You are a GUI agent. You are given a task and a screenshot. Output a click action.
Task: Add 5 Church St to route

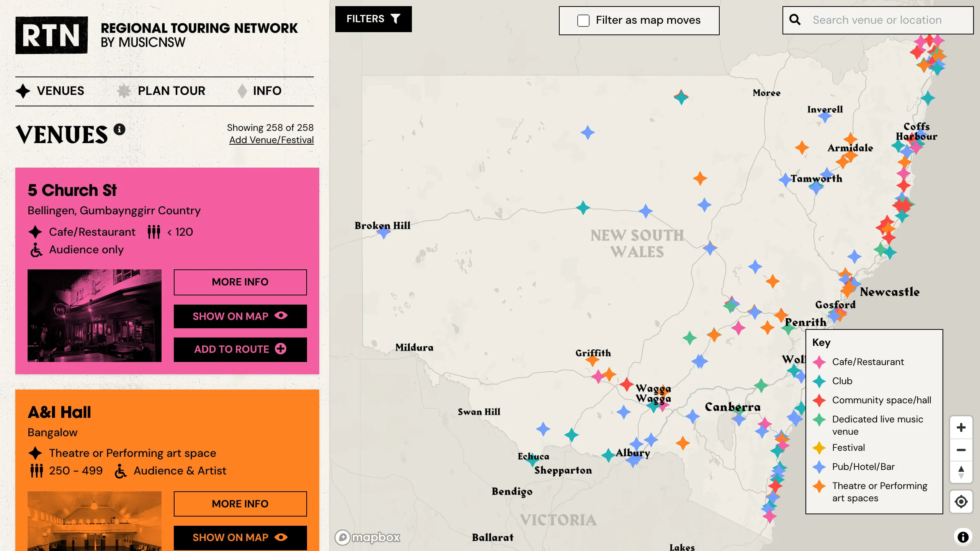240,349
